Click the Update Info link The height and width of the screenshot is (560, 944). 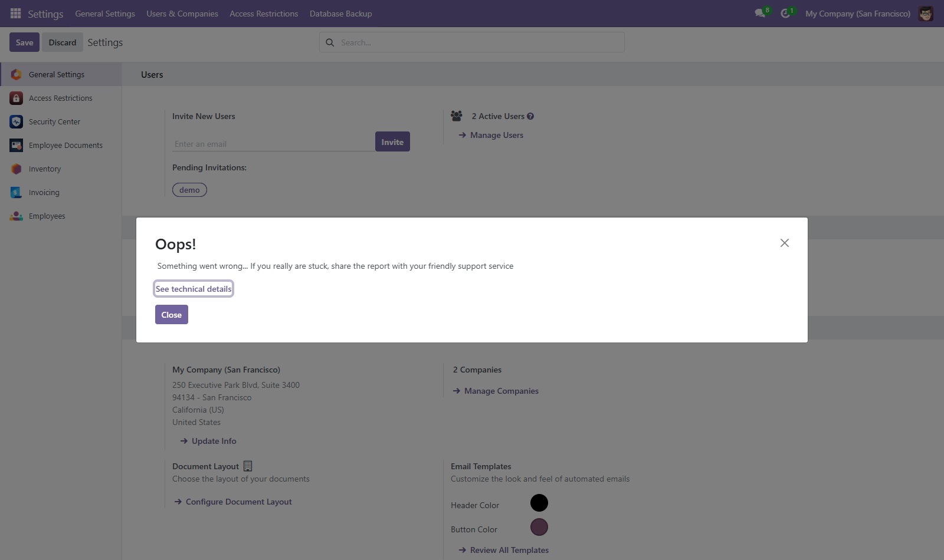click(x=208, y=441)
